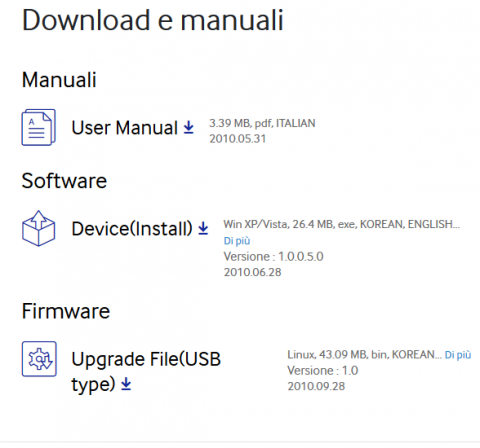The image size is (480, 448).
Task: Click the Versione 1.0.0.5.0 text
Action: pos(273,256)
